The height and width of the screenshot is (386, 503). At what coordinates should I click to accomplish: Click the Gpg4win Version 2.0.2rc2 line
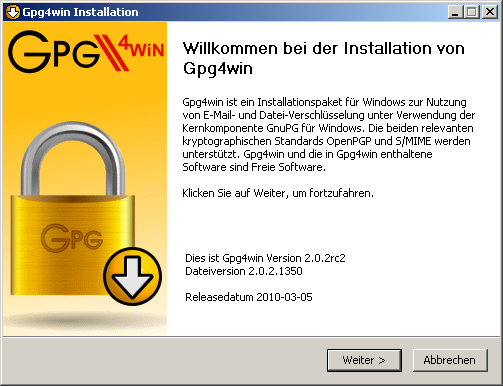click(265, 258)
